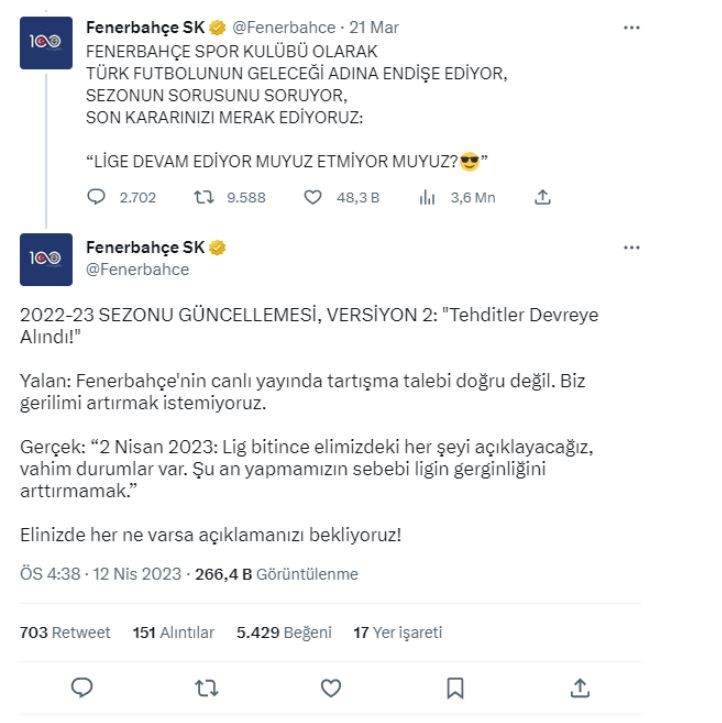This screenshot has height=723, width=722.
Task: Bookmark the main tweet
Action: coord(454,687)
